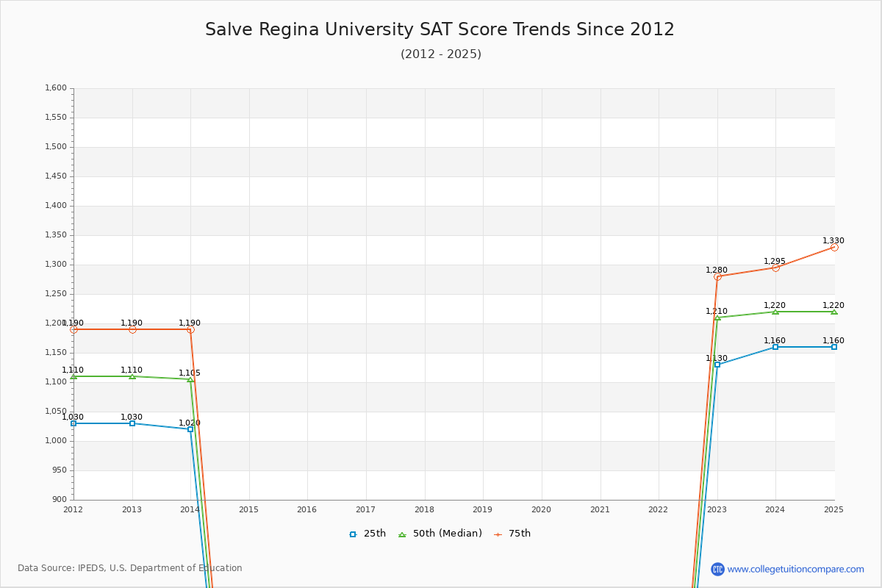Click the 1,295 data label
Image resolution: width=882 pixels, height=588 pixels.
pos(775,262)
